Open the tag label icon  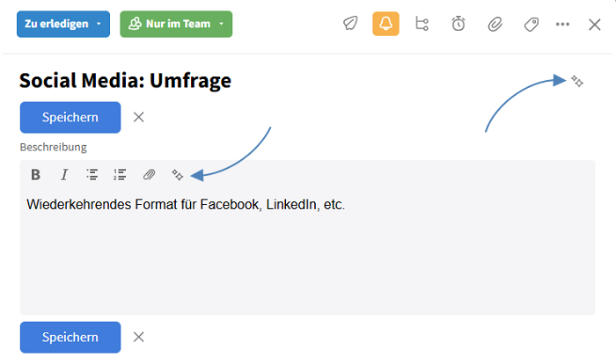(531, 25)
